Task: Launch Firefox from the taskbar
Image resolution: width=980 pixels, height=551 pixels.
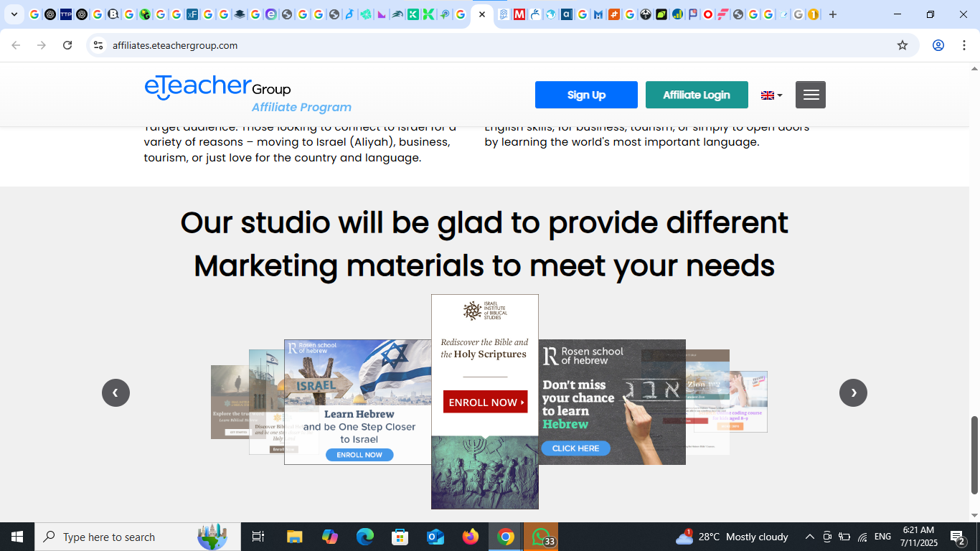Action: click(x=471, y=537)
